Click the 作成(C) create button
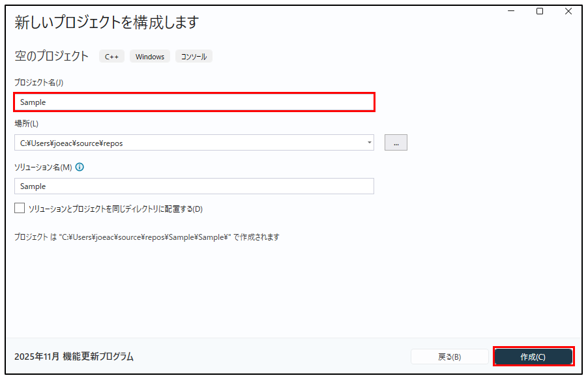 click(x=533, y=357)
